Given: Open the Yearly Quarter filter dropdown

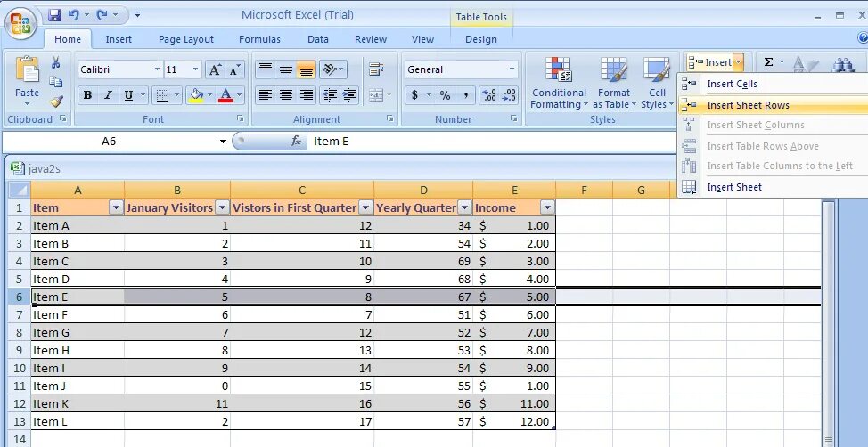Looking at the screenshot, I should (x=464, y=208).
